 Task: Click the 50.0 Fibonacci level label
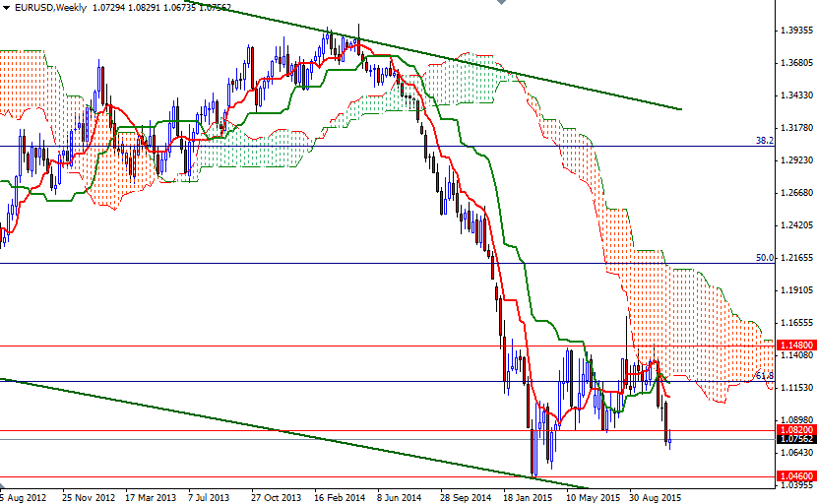point(765,258)
